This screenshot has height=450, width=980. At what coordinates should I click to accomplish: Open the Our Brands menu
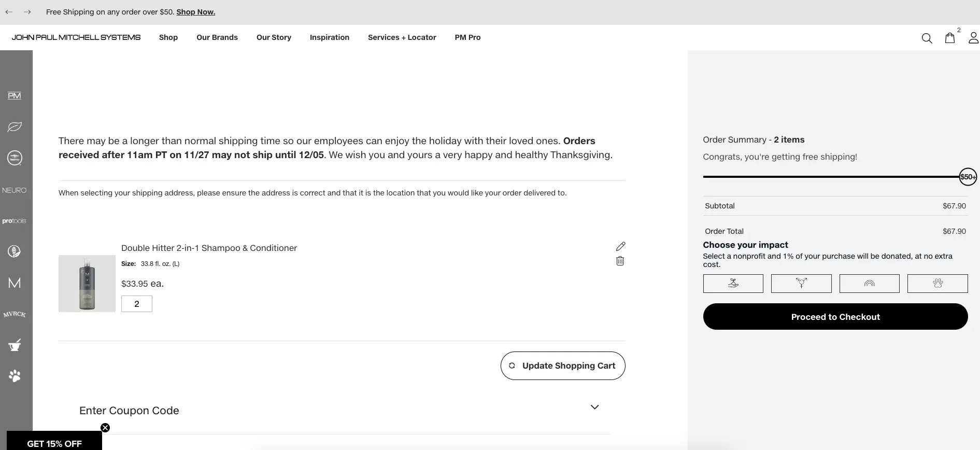pos(217,37)
